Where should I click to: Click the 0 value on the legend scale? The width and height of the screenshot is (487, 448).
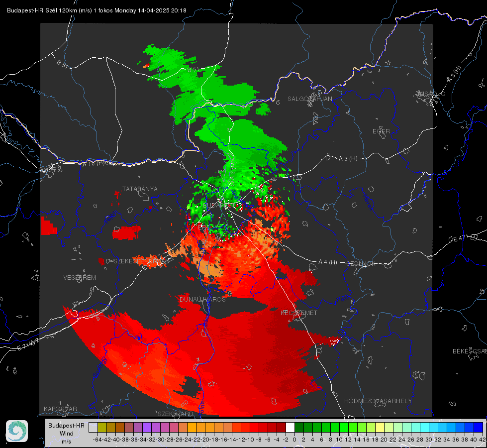[x=294, y=440]
